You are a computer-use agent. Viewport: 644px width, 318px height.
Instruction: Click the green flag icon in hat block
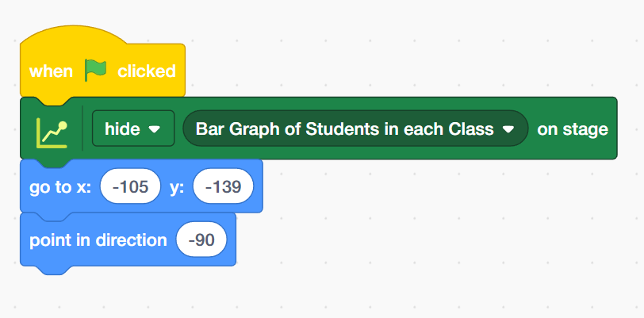click(x=95, y=71)
